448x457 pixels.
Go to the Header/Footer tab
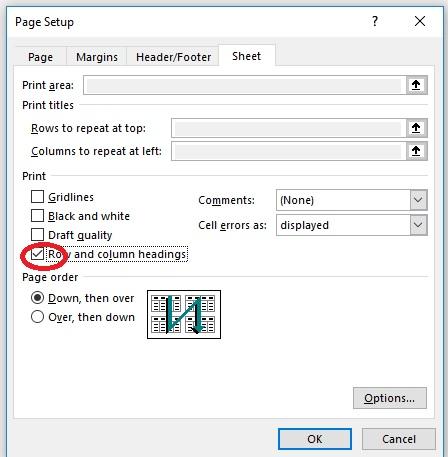coord(173,57)
